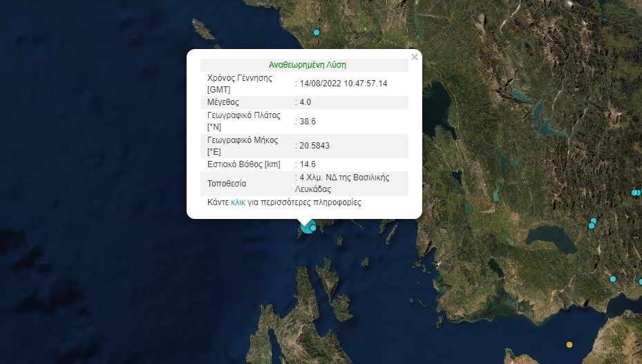Click the magnitude value 4.0
Screen dimensions: 642x364
[305, 102]
